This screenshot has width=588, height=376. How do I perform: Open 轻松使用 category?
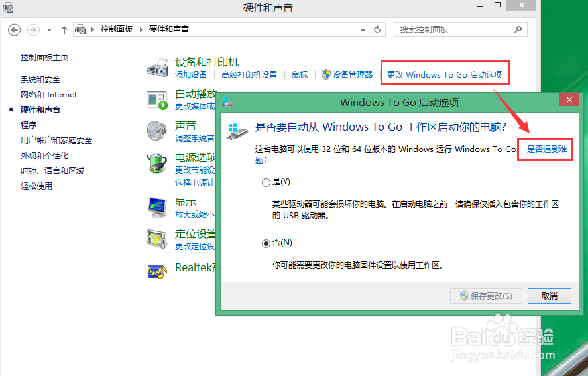pyautogui.click(x=36, y=186)
